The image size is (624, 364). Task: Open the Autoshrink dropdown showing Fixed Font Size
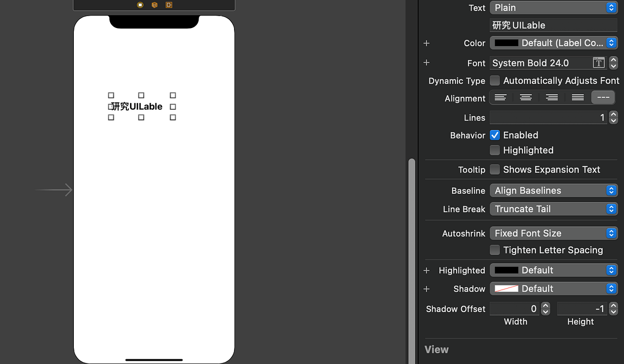tap(553, 233)
